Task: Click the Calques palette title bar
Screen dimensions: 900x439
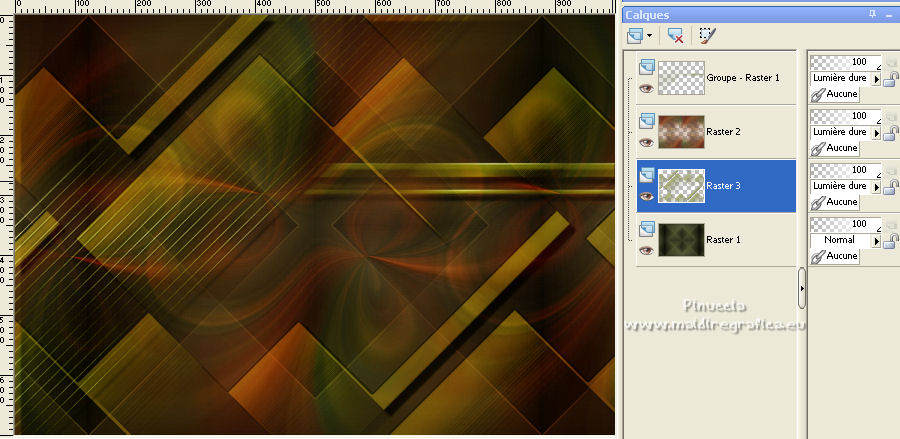Action: pos(761,15)
